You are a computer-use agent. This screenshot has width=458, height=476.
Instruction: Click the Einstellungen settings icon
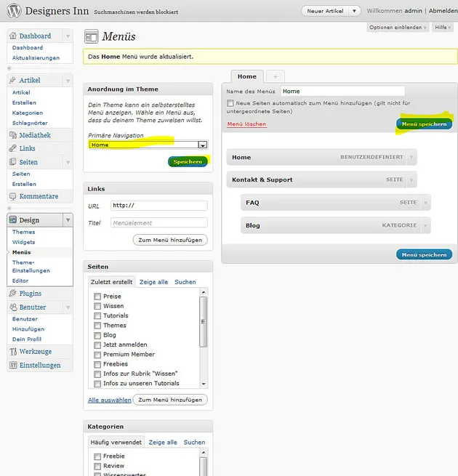point(13,366)
